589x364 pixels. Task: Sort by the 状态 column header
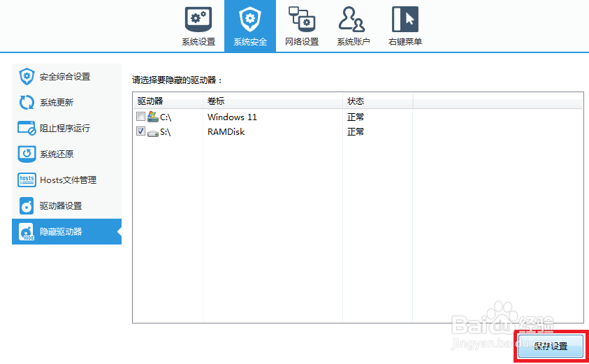tap(377, 101)
